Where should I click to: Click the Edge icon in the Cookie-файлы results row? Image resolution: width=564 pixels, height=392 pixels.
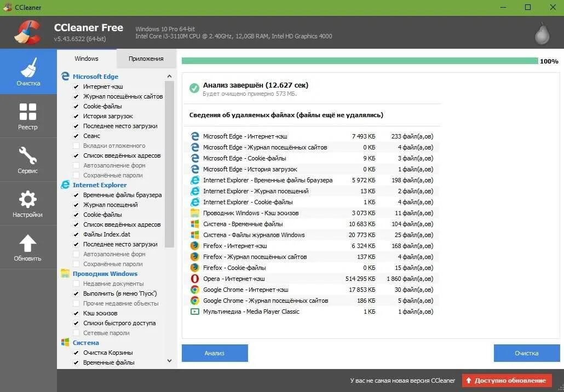(x=194, y=158)
